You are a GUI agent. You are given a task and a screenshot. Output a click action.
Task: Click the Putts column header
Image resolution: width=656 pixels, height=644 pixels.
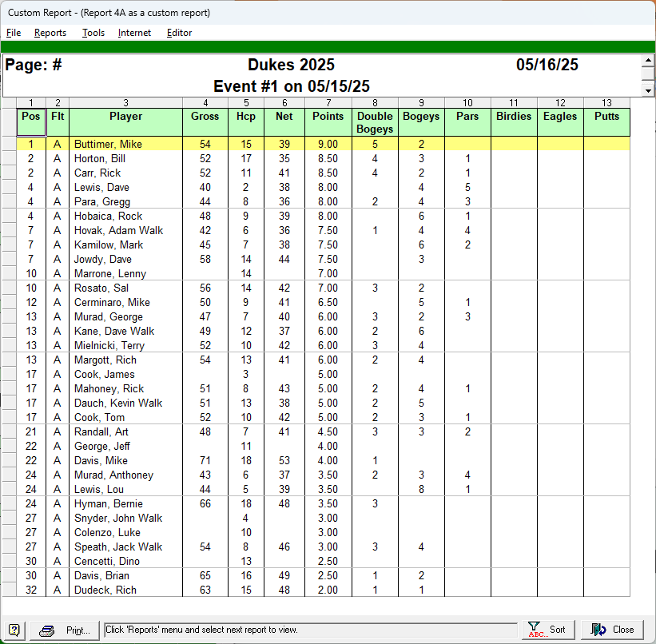pos(606,117)
